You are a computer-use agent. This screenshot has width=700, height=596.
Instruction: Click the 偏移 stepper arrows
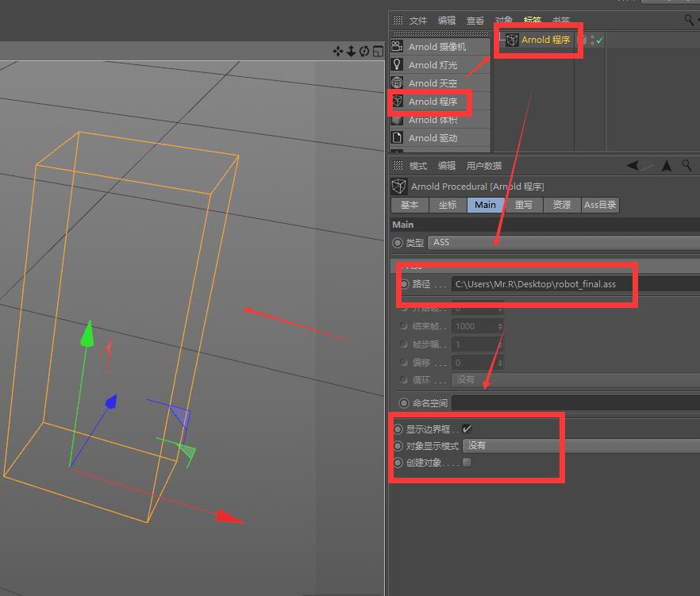pyautogui.click(x=500, y=362)
